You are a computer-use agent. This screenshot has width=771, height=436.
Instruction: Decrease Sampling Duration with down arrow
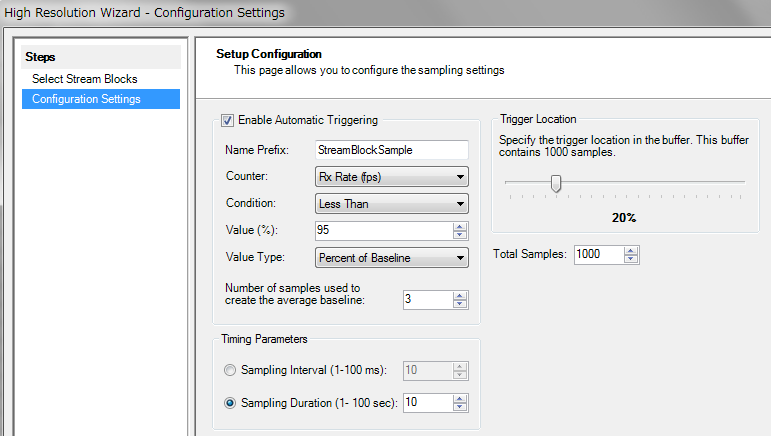pyautogui.click(x=460, y=407)
